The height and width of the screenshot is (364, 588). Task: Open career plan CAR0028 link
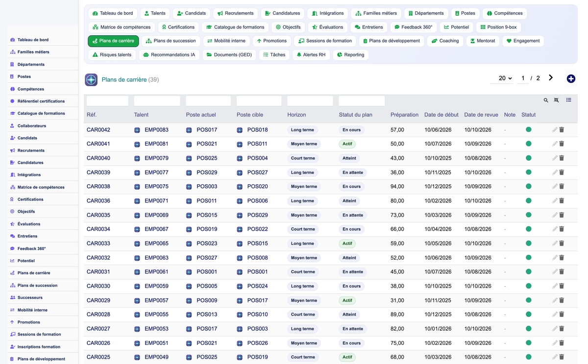[x=98, y=315]
